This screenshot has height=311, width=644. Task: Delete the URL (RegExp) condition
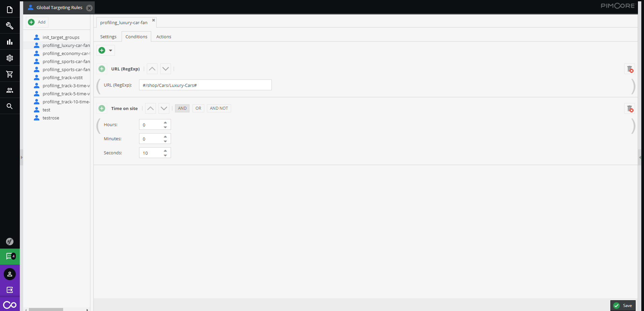(630, 69)
